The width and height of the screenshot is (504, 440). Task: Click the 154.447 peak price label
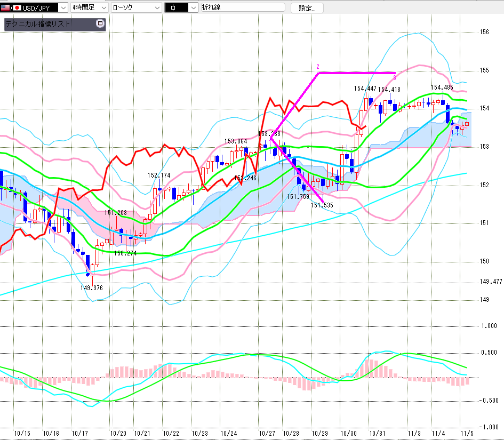(x=365, y=89)
